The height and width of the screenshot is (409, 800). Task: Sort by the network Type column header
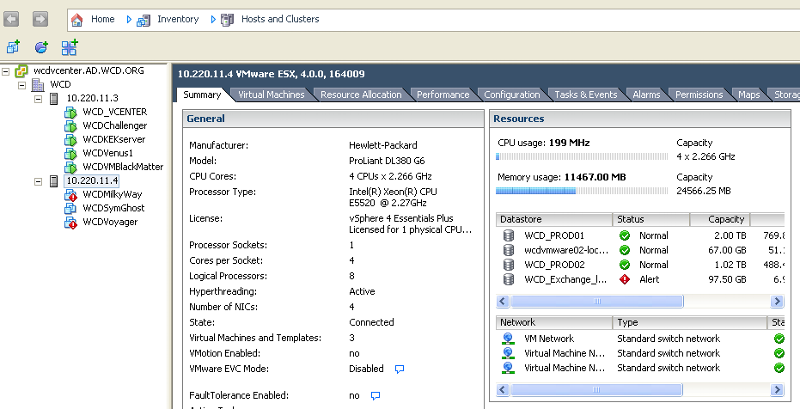click(x=690, y=323)
